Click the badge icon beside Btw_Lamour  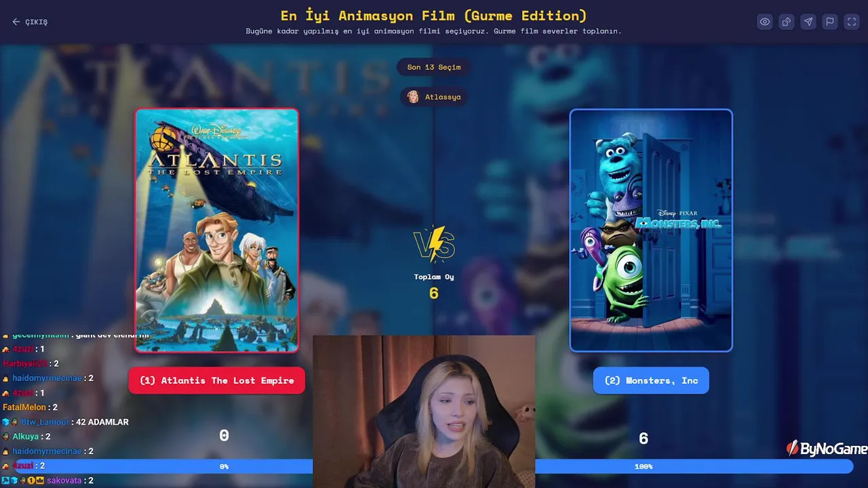tap(9, 422)
